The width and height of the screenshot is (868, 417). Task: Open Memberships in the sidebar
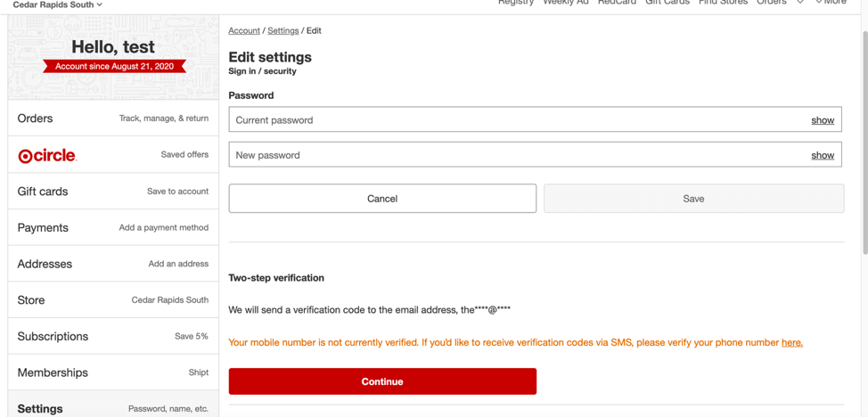click(x=112, y=373)
